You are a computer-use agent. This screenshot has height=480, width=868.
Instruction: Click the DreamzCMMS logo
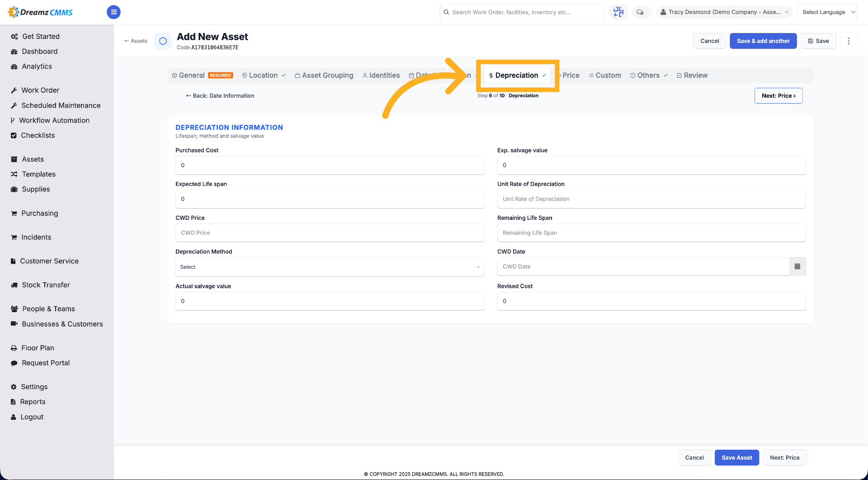(x=40, y=12)
